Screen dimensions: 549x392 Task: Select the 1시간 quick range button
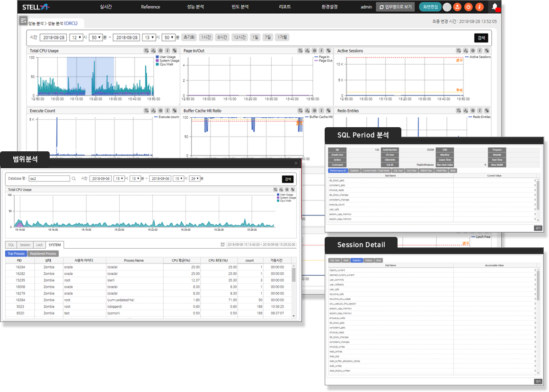pos(206,37)
